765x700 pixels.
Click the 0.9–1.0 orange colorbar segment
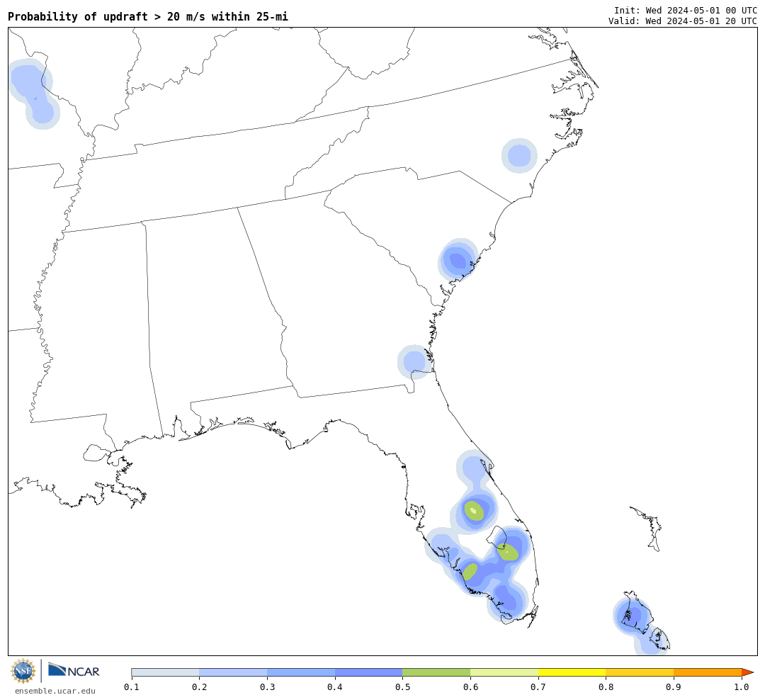click(x=708, y=672)
